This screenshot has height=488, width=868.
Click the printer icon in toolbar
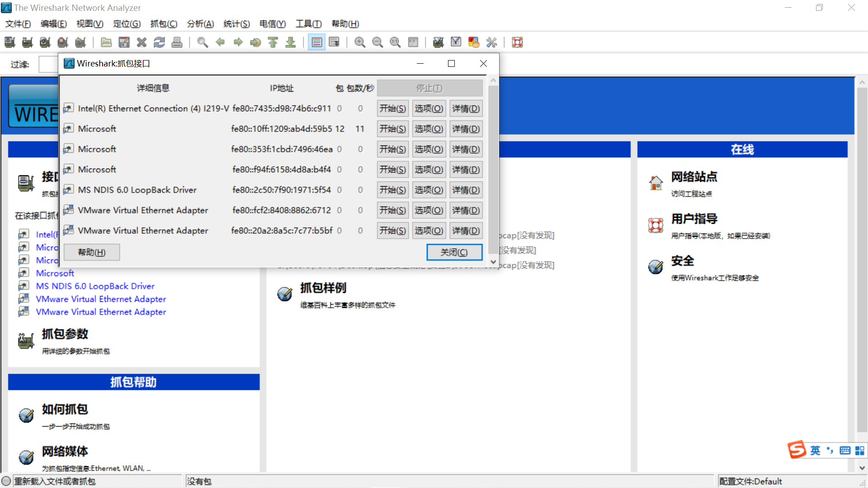[177, 42]
